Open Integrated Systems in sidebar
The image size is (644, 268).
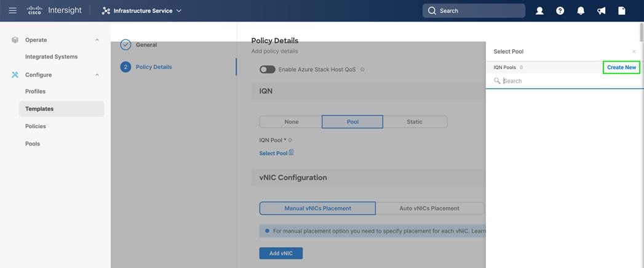[x=51, y=57]
